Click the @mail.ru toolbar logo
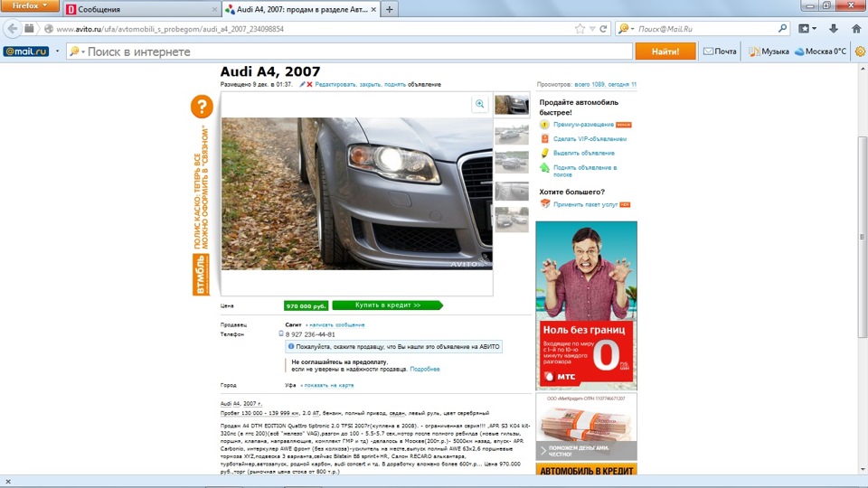The width and height of the screenshot is (868, 488). click(x=26, y=52)
